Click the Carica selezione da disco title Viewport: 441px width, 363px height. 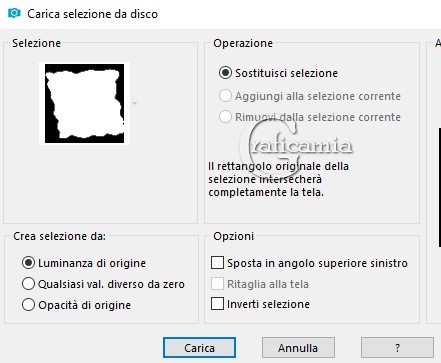coord(92,14)
